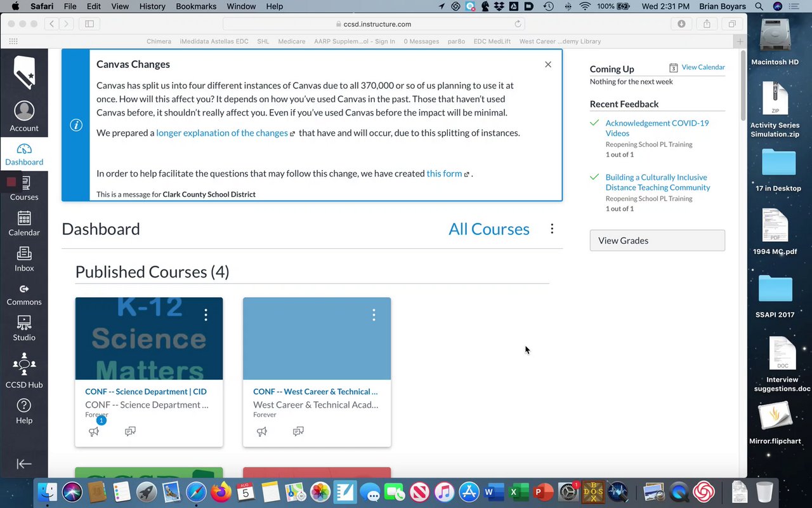
Task: Open Building a Culturally Inclusive feedback link
Action: pos(658,182)
